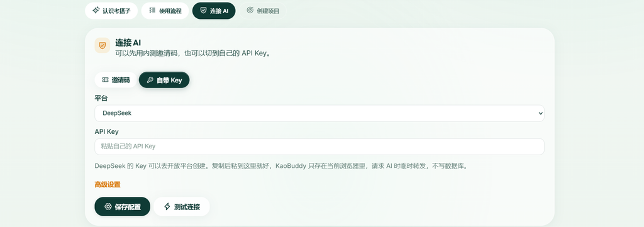Screen dimensions: 644x227
Task: Click the subtitle mentioning 内测邀请码
Action: coord(194,54)
